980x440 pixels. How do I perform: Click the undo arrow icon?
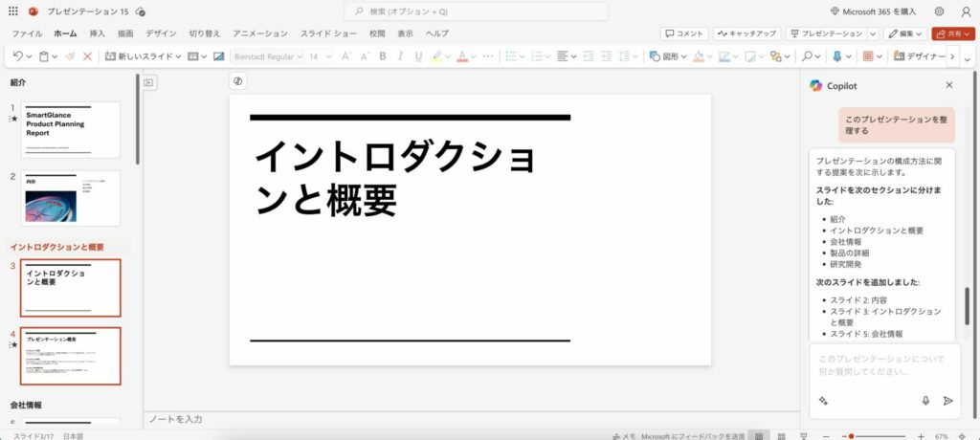(17, 56)
